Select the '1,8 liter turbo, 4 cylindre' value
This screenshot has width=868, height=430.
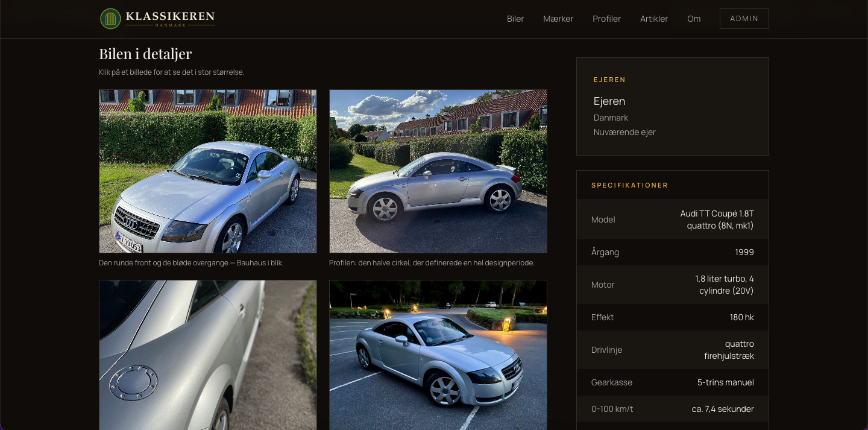tap(724, 285)
